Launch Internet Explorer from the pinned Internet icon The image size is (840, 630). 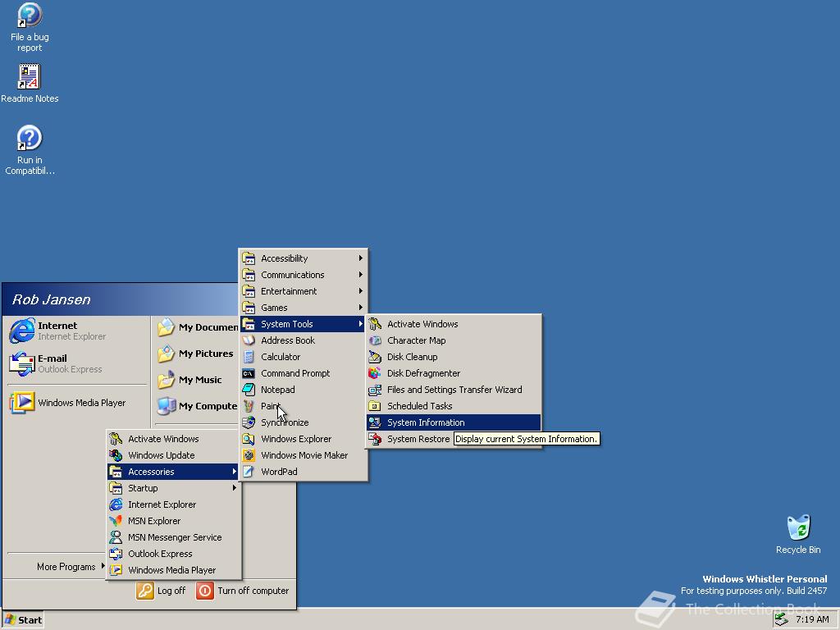22,331
